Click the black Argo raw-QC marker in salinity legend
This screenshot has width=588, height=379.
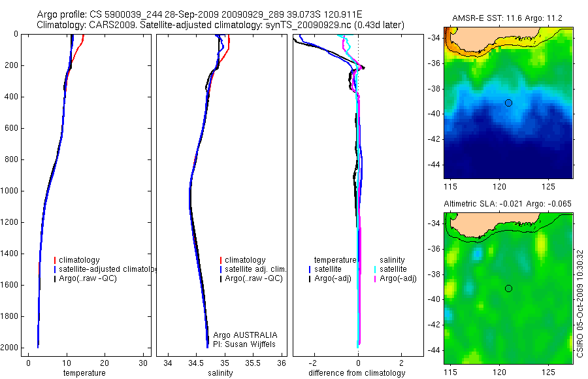click(x=221, y=279)
